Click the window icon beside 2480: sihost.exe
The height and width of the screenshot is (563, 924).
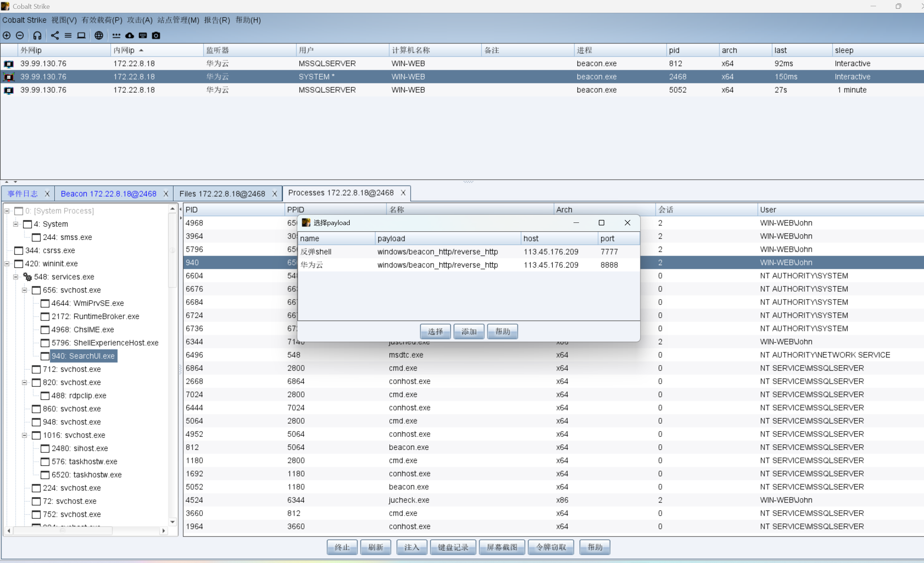[45, 449]
